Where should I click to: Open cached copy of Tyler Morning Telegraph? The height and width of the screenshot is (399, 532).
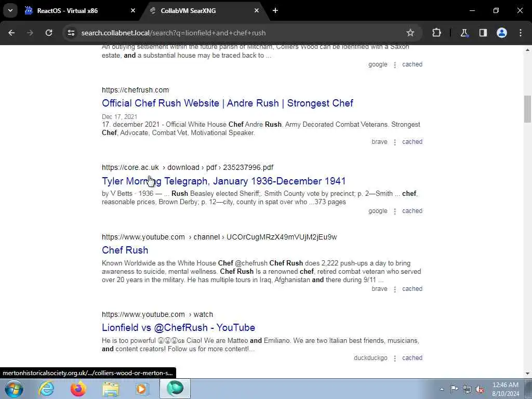click(412, 211)
